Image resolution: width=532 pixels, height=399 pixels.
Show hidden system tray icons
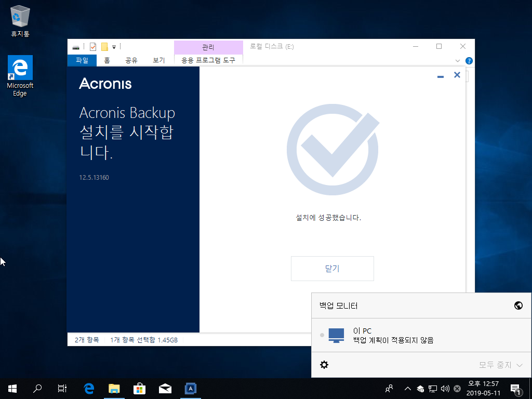coord(407,389)
